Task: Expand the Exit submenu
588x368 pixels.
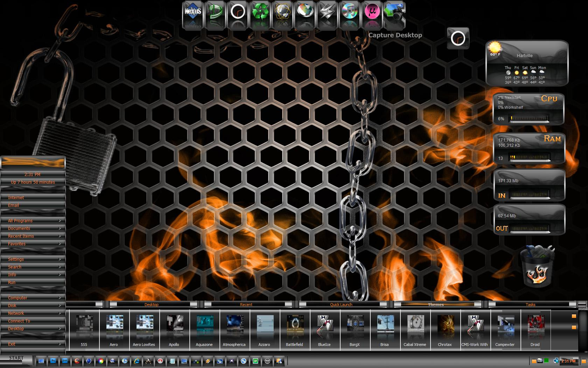Action: tap(33, 344)
